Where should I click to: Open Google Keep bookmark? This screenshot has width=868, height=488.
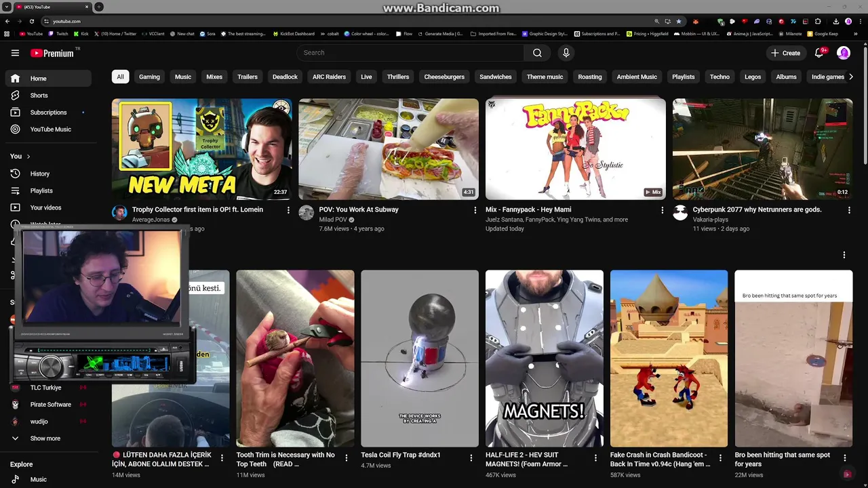tap(822, 34)
